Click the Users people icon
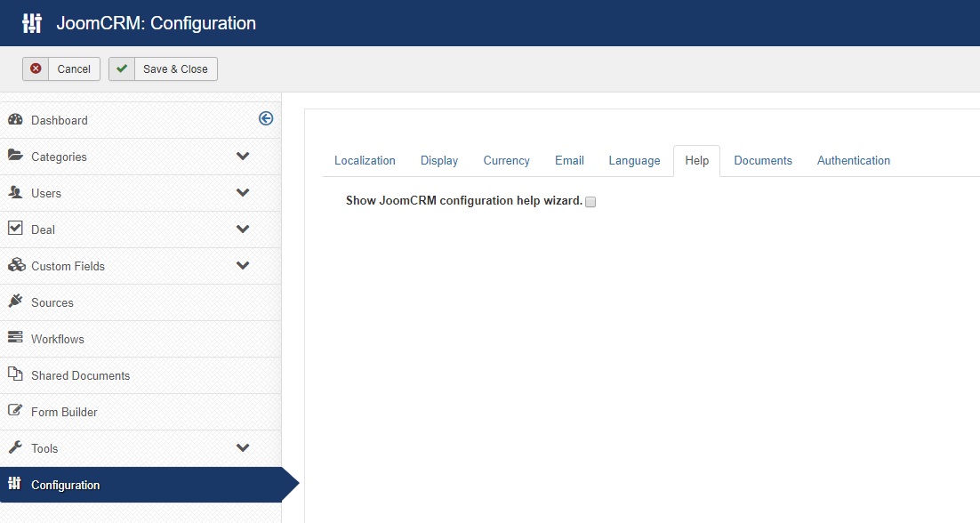Screen dimensions: 980x523 [x=16, y=192]
